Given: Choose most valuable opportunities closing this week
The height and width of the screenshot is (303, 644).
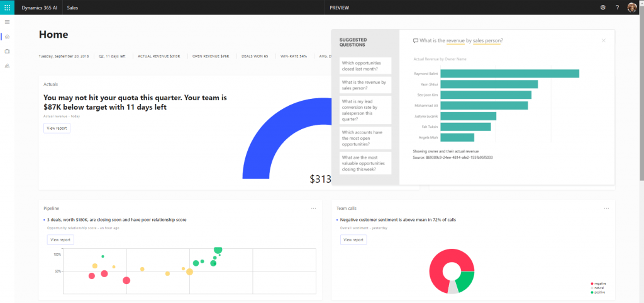Looking at the screenshot, I should point(365,163).
